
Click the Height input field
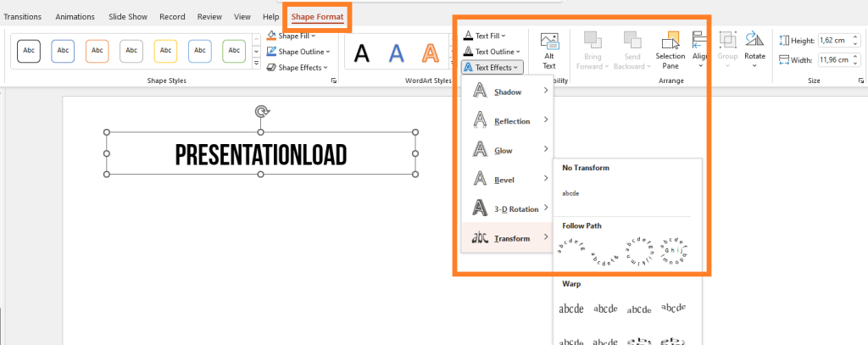(837, 40)
